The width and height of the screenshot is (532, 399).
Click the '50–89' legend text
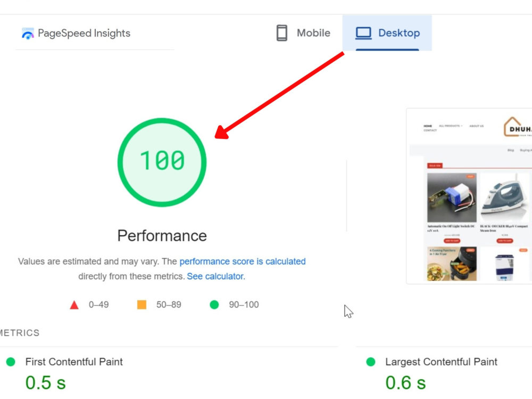click(x=169, y=305)
